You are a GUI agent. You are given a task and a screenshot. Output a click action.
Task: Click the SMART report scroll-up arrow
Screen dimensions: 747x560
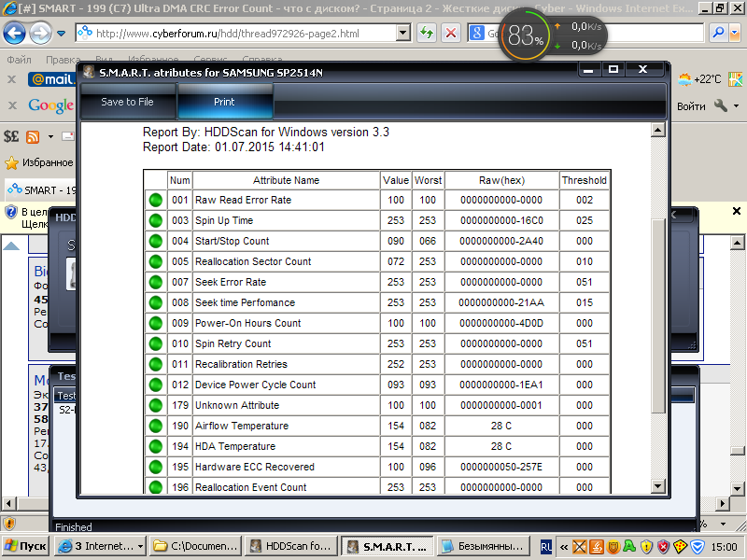[658, 130]
